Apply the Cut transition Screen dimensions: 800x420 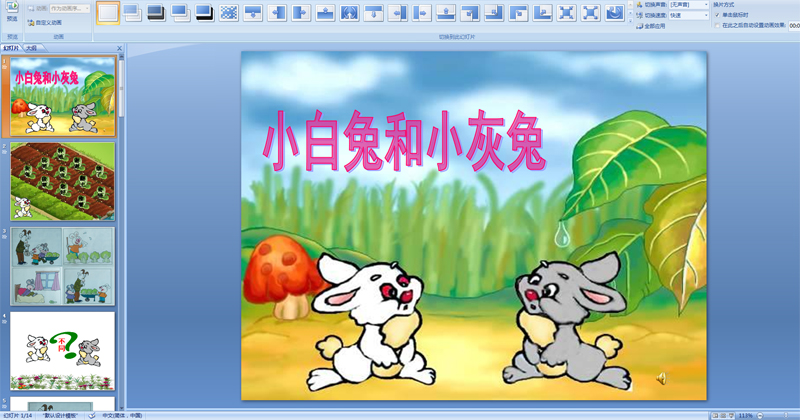click(180, 13)
